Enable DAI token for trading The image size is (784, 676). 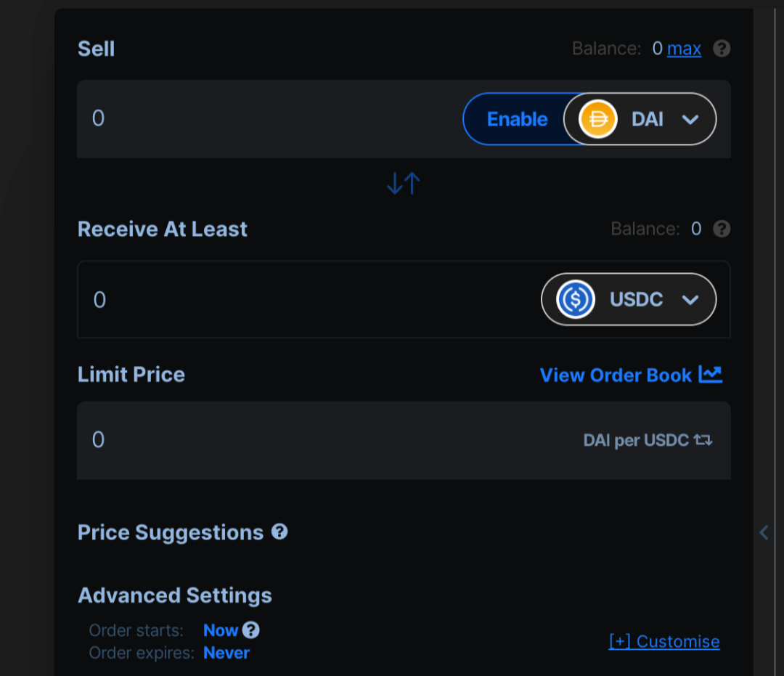(x=517, y=119)
